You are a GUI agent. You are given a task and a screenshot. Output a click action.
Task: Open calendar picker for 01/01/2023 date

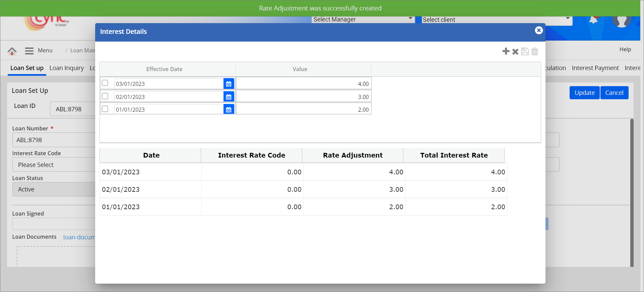(x=229, y=110)
